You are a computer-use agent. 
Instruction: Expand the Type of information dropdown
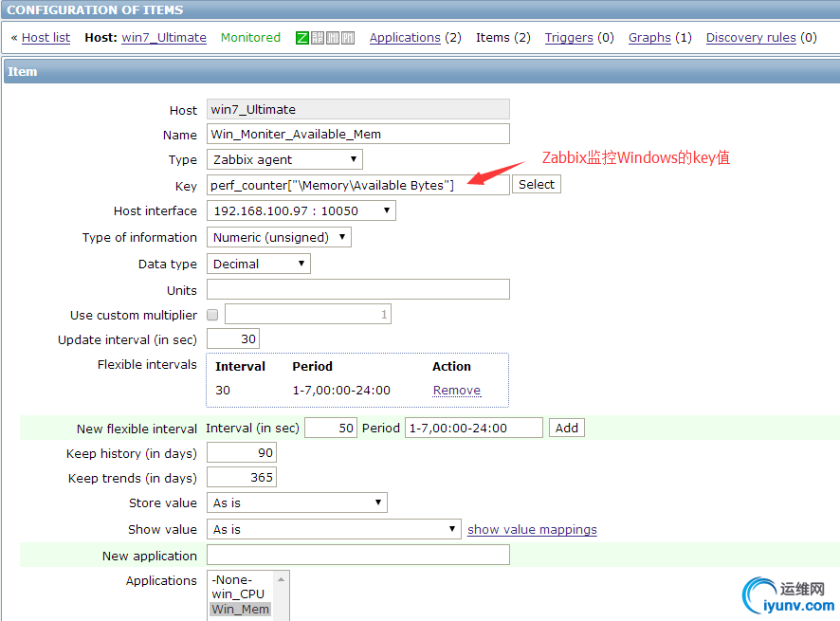click(x=279, y=237)
